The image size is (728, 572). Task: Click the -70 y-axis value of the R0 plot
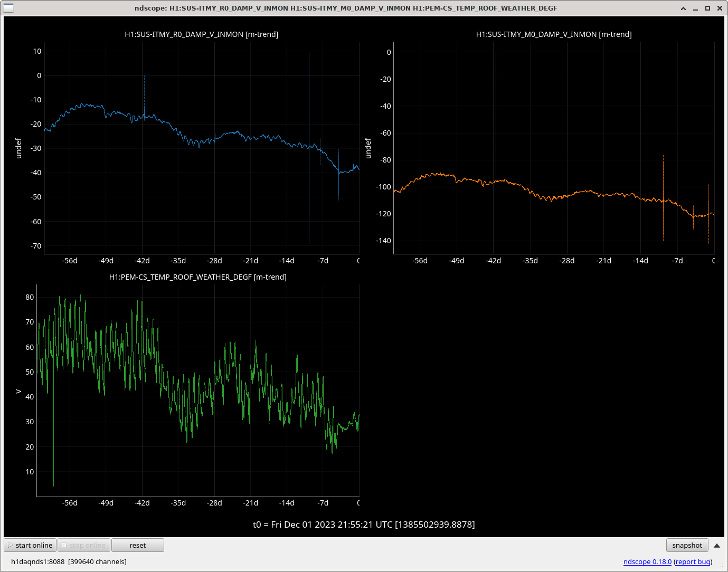pyautogui.click(x=35, y=246)
